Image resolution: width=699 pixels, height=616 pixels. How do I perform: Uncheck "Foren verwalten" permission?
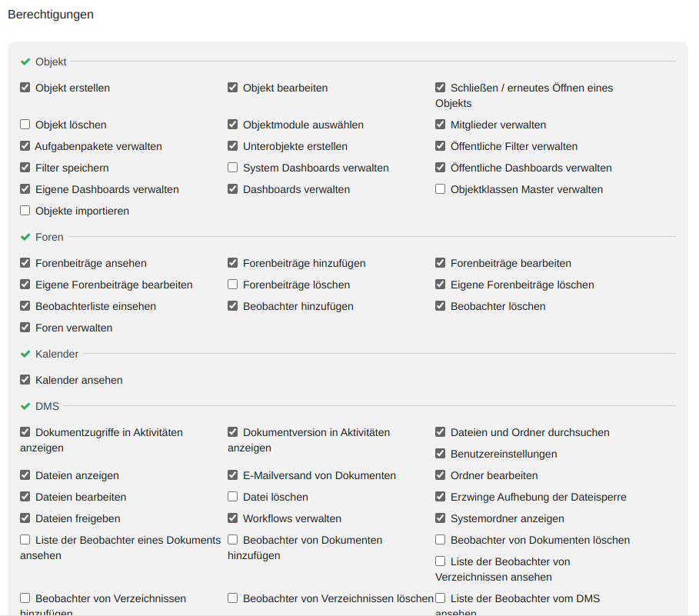pos(25,328)
